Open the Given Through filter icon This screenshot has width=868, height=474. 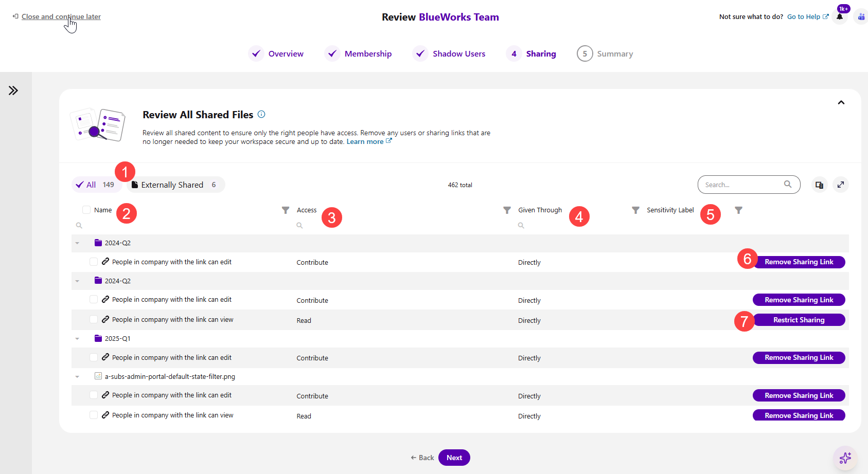[635, 210]
